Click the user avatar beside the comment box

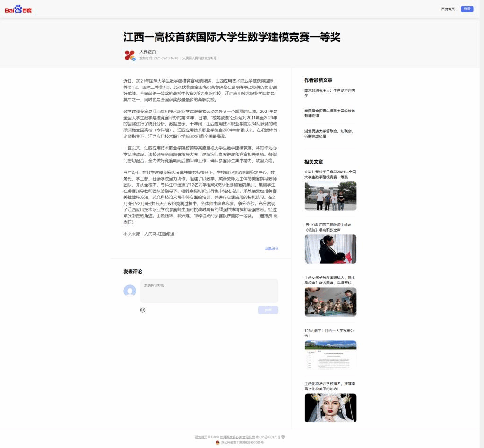pos(130,291)
